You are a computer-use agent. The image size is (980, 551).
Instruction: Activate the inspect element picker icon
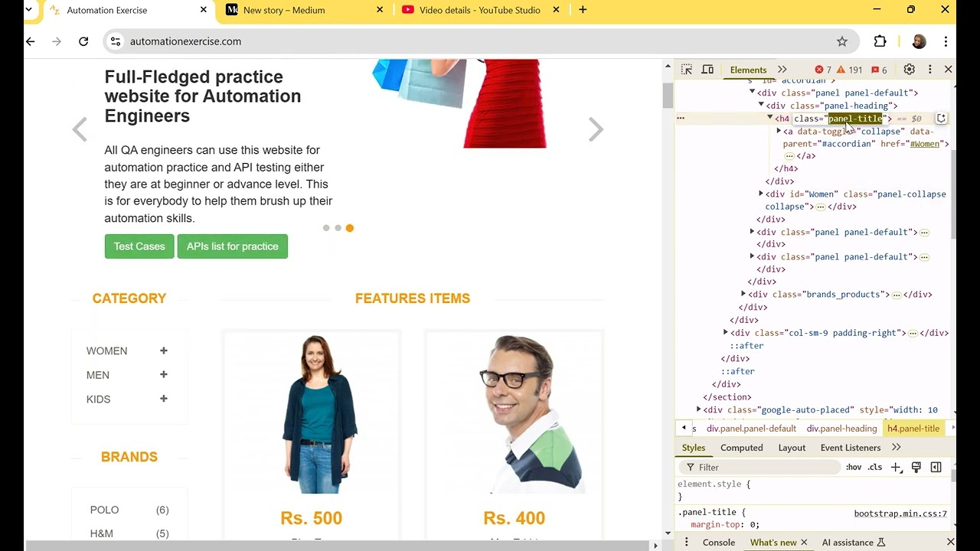click(687, 70)
